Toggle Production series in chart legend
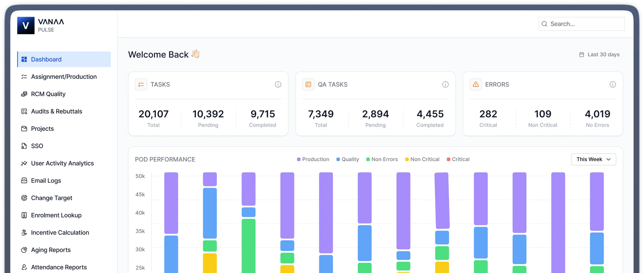Screen dimensions: 644x273 click(x=313, y=159)
